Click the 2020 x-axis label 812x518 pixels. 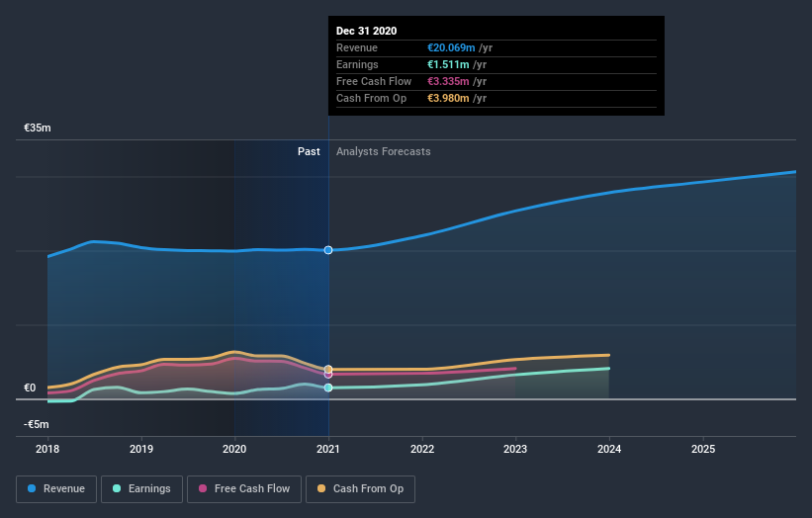(234, 449)
